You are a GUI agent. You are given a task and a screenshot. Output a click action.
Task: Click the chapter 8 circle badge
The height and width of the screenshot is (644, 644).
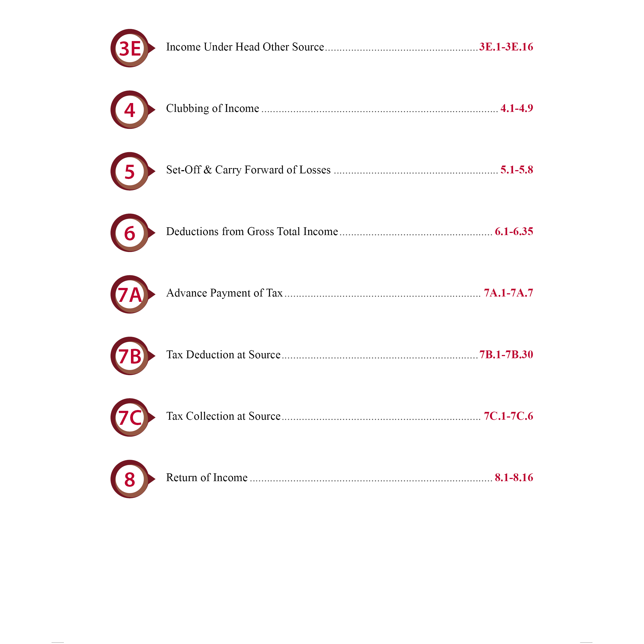pyautogui.click(x=130, y=479)
